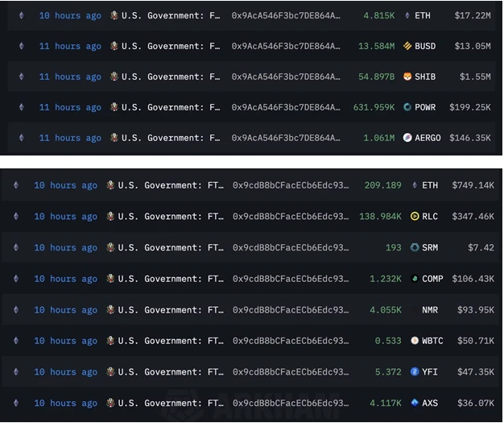The image size is (504, 423).
Task: Click the BUSD token icon
Action: [x=407, y=46]
